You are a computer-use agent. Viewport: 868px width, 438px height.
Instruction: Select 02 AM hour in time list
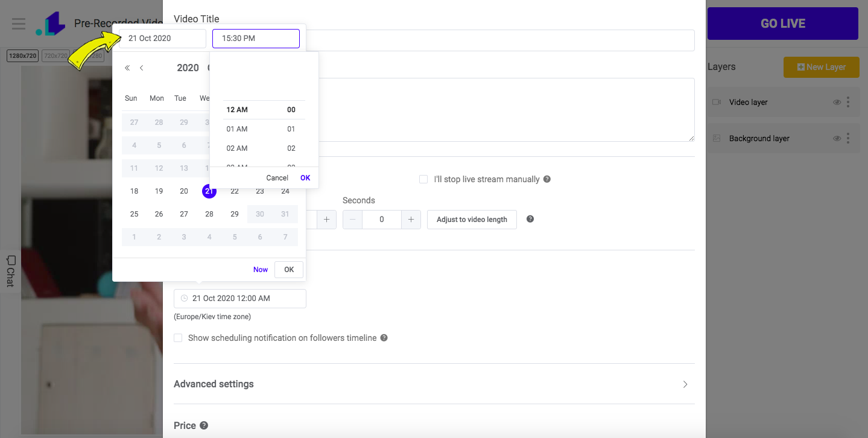(x=237, y=148)
